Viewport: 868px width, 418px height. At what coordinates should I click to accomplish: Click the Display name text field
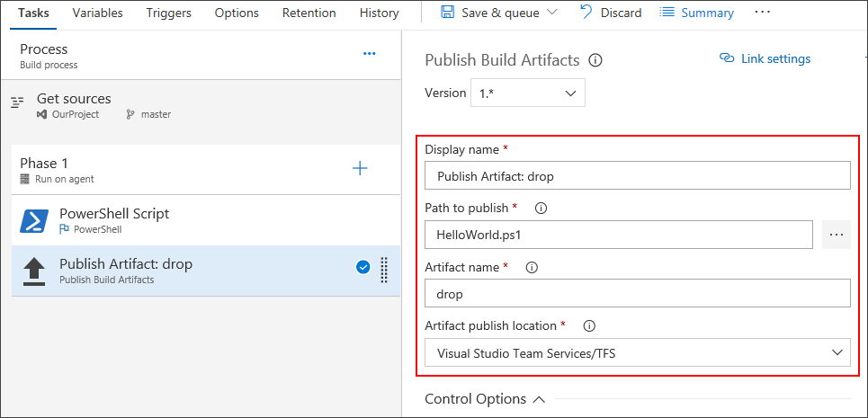click(x=637, y=175)
